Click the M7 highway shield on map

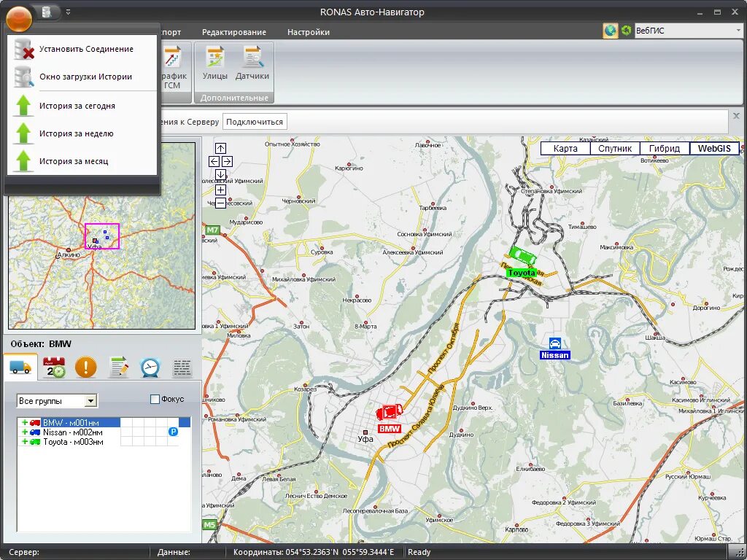tap(212, 230)
